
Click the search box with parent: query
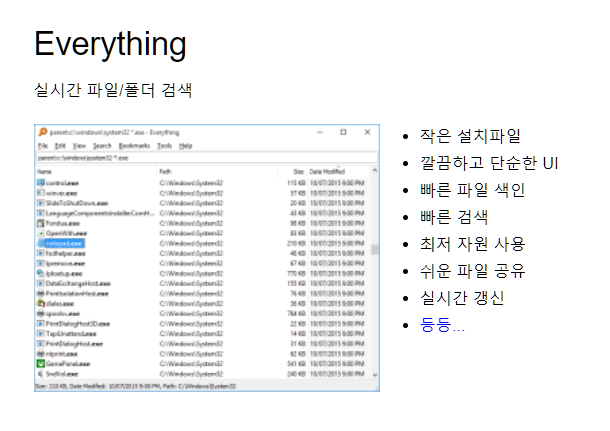(207, 158)
